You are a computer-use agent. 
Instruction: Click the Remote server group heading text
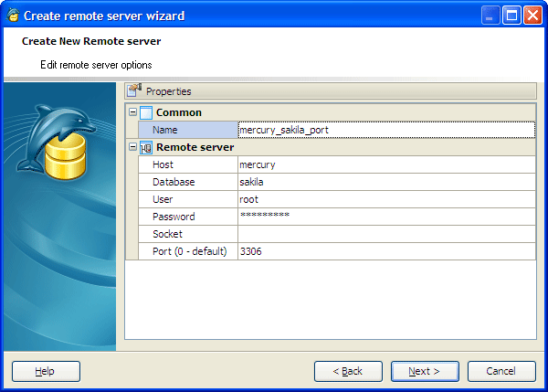click(x=195, y=147)
